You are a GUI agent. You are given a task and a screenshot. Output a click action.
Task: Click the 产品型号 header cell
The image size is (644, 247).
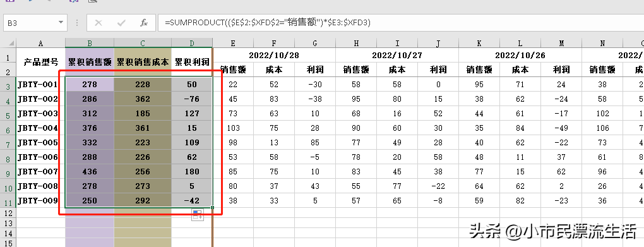40,63
